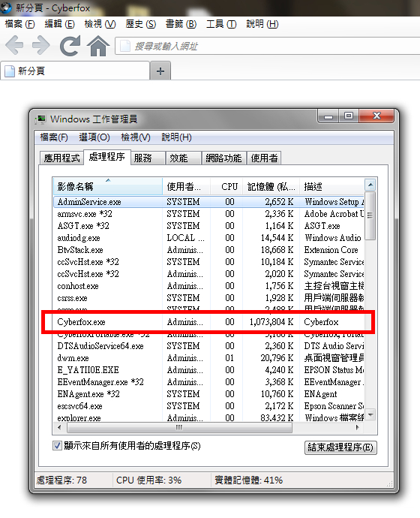Select AdminService.exe process row

[x=208, y=202]
